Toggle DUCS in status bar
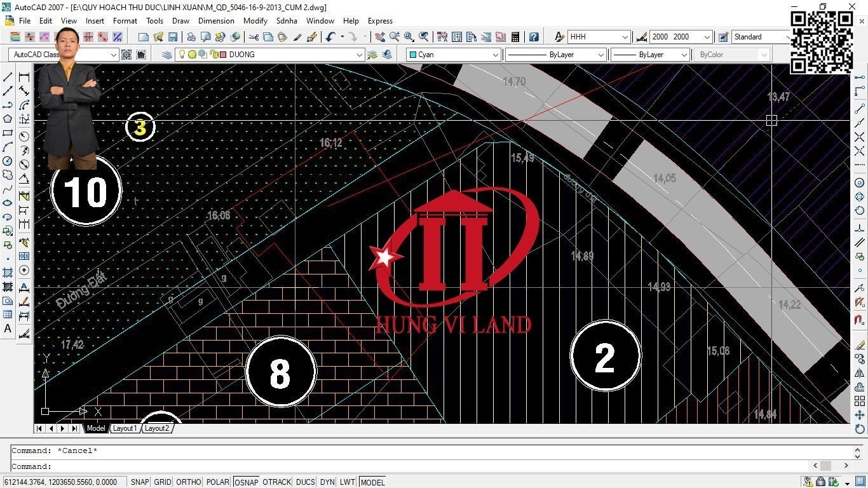 [306, 482]
